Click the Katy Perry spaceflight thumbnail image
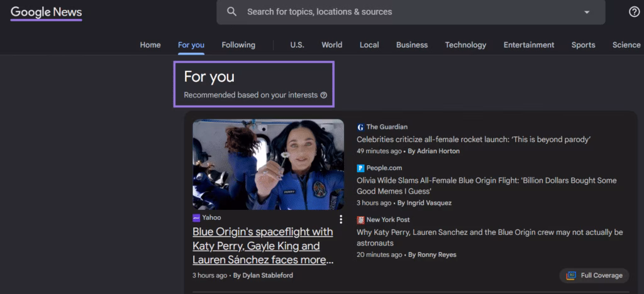The width and height of the screenshot is (644, 294). pyautogui.click(x=268, y=165)
